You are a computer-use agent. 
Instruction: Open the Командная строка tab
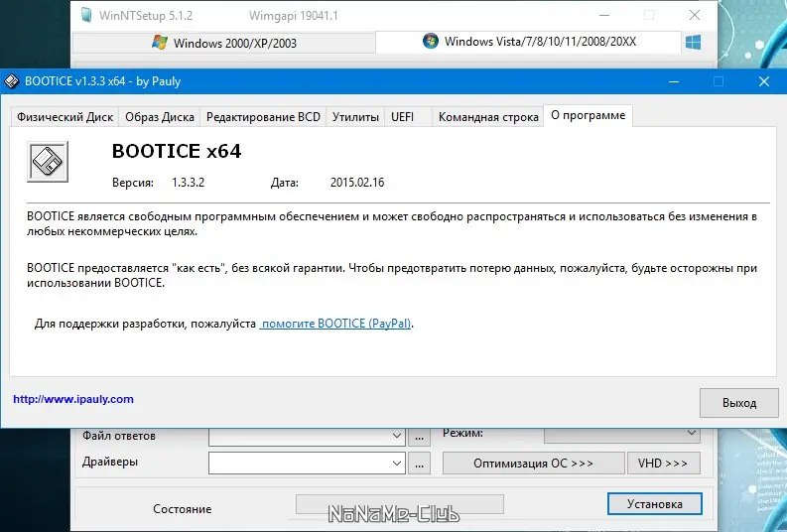coord(488,117)
